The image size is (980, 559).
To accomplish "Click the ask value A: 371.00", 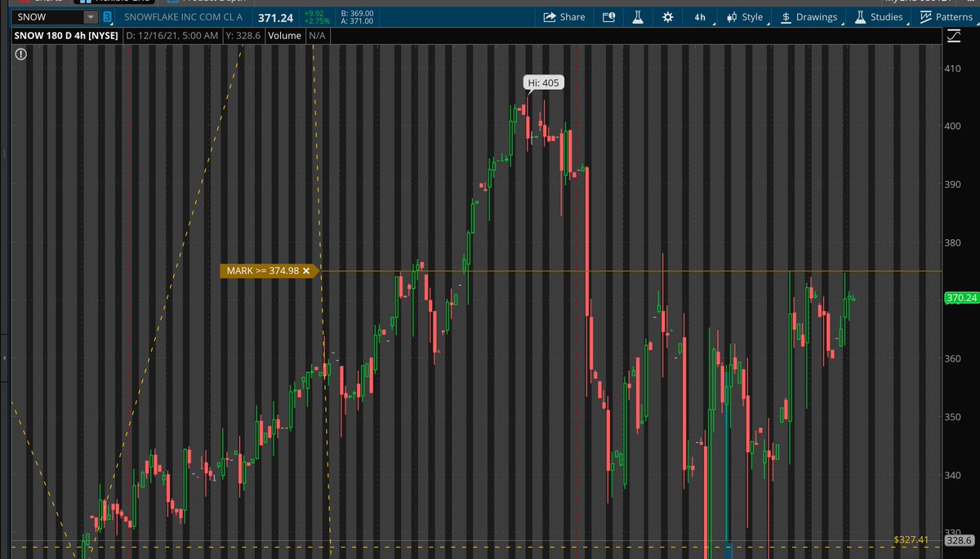I will [357, 21].
